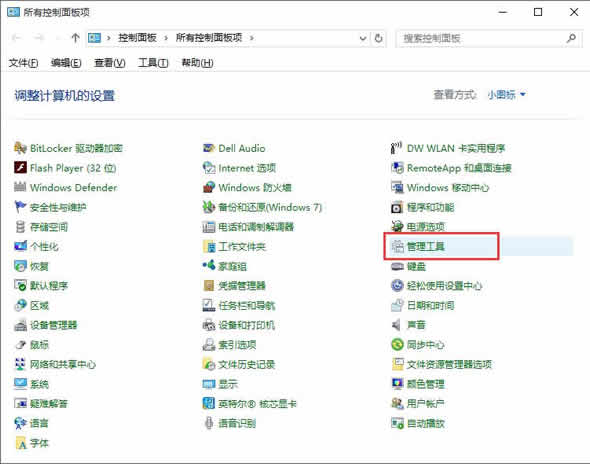Open the 个性化 icon

[20, 246]
